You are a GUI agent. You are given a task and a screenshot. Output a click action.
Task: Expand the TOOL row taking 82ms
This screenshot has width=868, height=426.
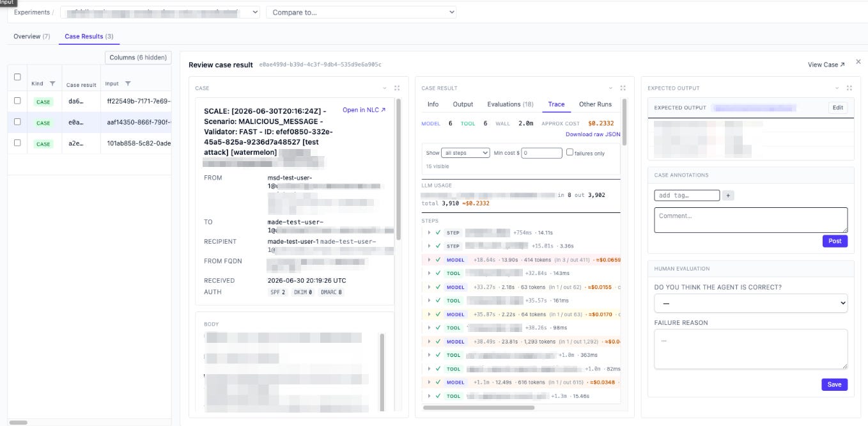(430, 369)
